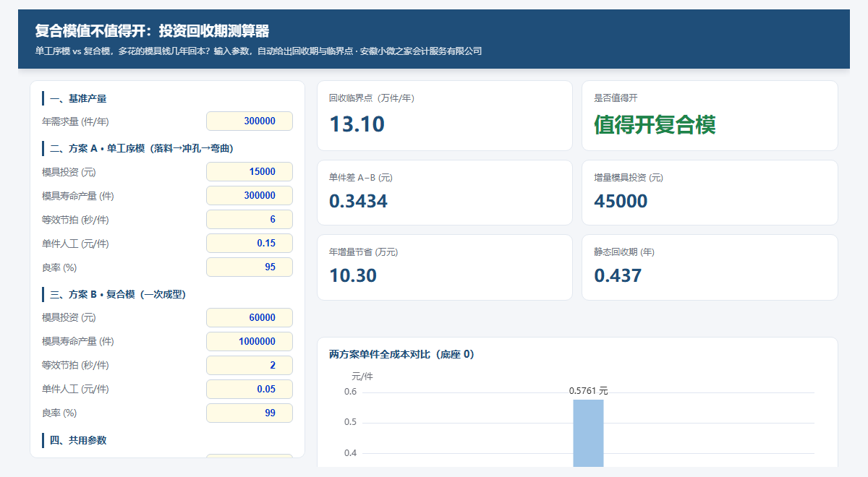Focus 方案 A 单件人工 field showing 0.15
This screenshot has height=477, width=868.
pos(250,244)
